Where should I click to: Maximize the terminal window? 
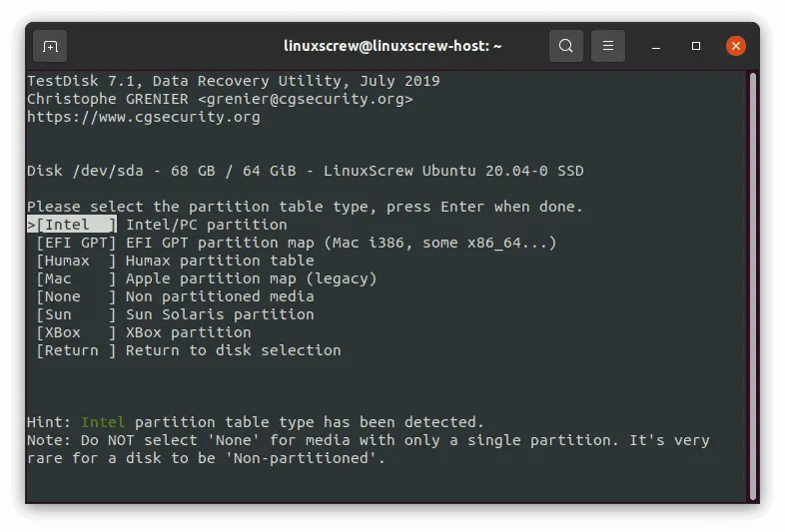coord(696,46)
